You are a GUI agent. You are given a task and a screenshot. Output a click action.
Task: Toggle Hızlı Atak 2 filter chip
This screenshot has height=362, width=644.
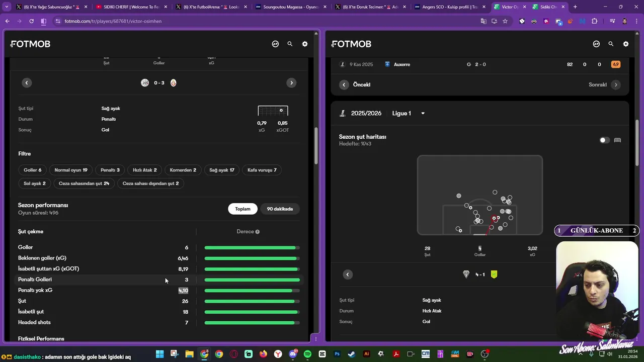(x=145, y=170)
